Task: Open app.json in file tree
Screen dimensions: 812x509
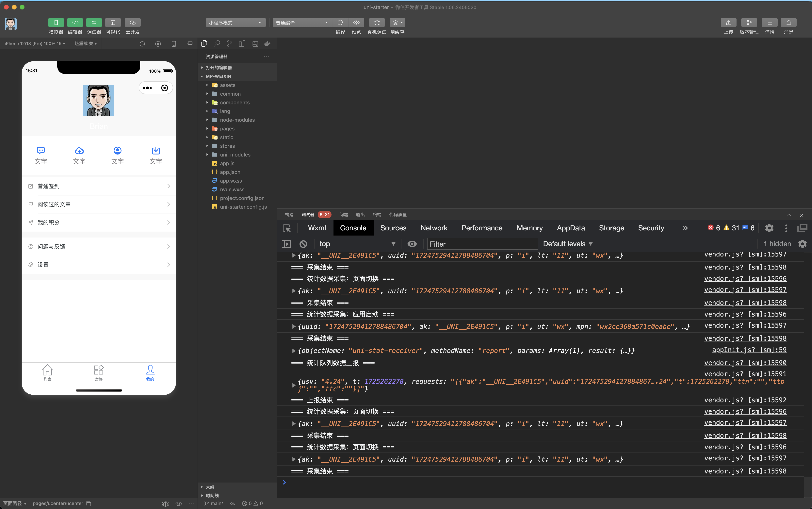Action: tap(230, 172)
